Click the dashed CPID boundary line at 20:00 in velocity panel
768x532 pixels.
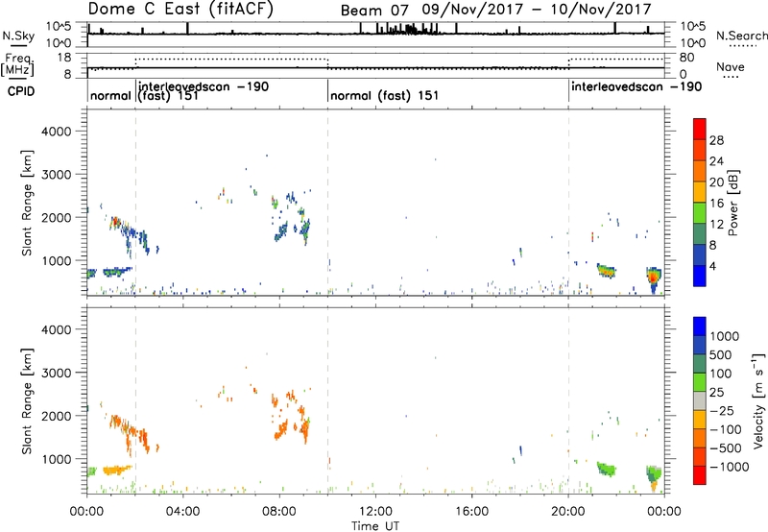pyautogui.click(x=568, y=400)
